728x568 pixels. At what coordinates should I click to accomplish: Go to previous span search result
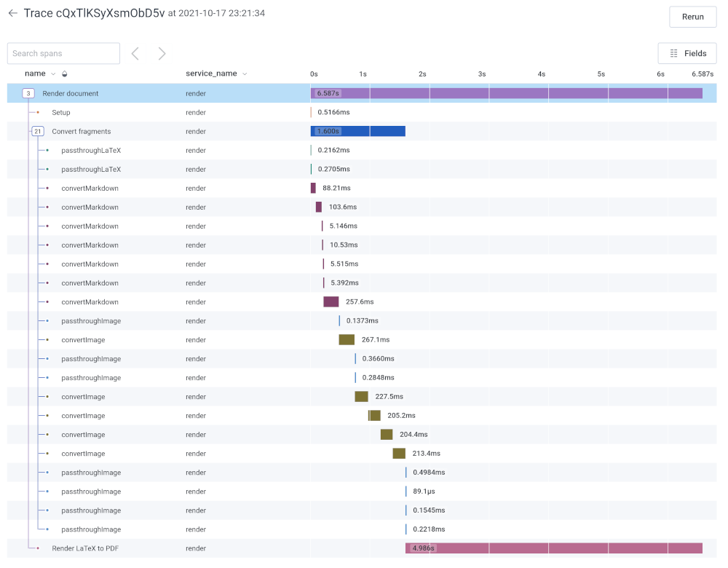[135, 53]
